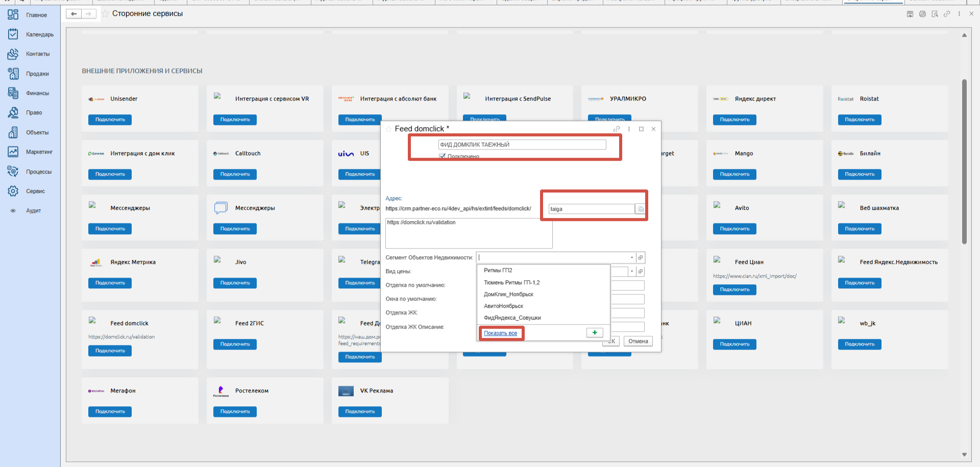Open Продажи in the left sidebar
Screen dimensions: 980x467
coord(37,73)
